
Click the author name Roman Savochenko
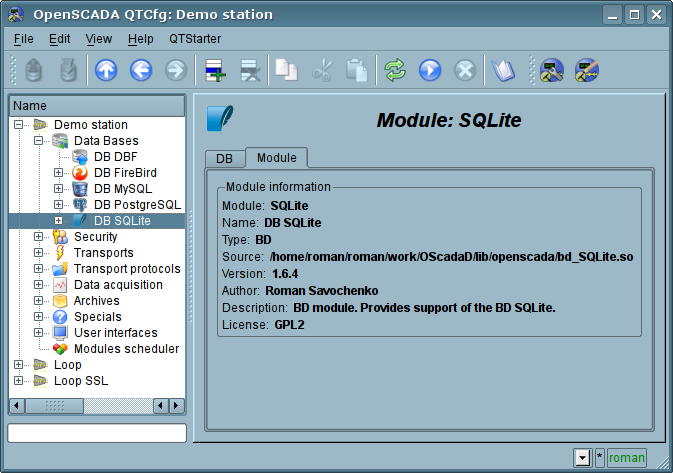[321, 291]
